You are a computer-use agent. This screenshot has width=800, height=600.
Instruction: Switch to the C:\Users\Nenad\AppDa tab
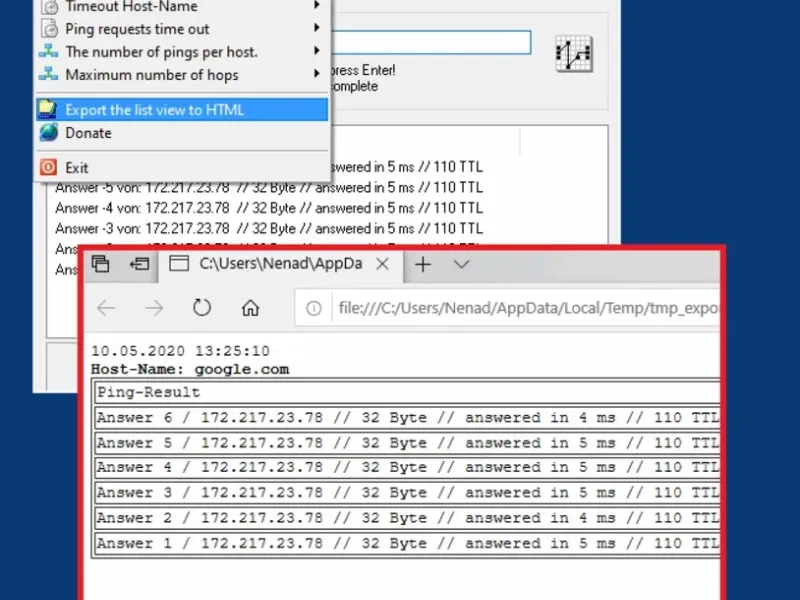280,264
